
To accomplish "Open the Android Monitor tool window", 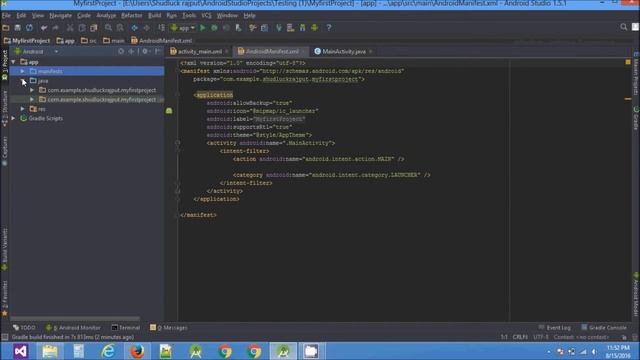I will (x=73, y=328).
